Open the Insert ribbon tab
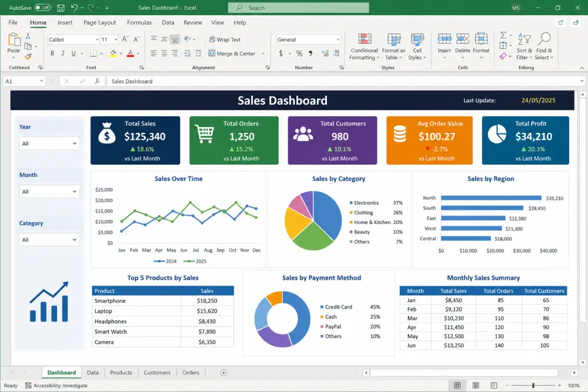Viewport: 588px width, 392px height. 65,22
